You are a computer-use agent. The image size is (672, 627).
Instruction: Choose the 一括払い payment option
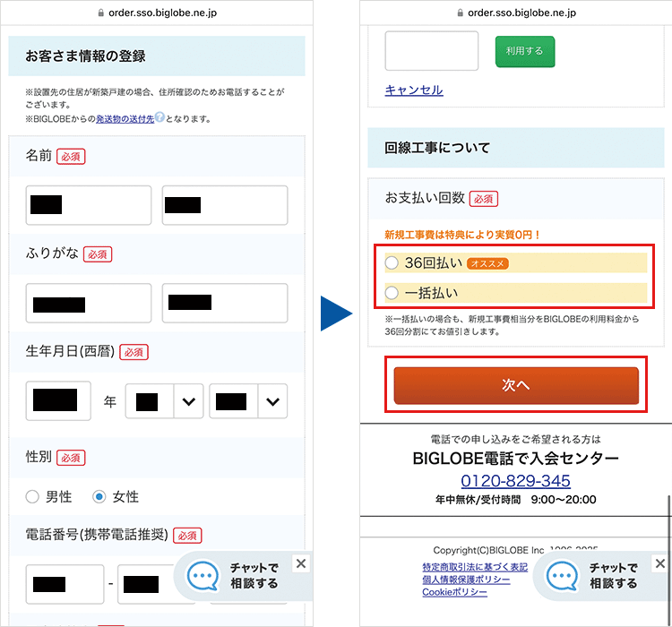tap(392, 293)
